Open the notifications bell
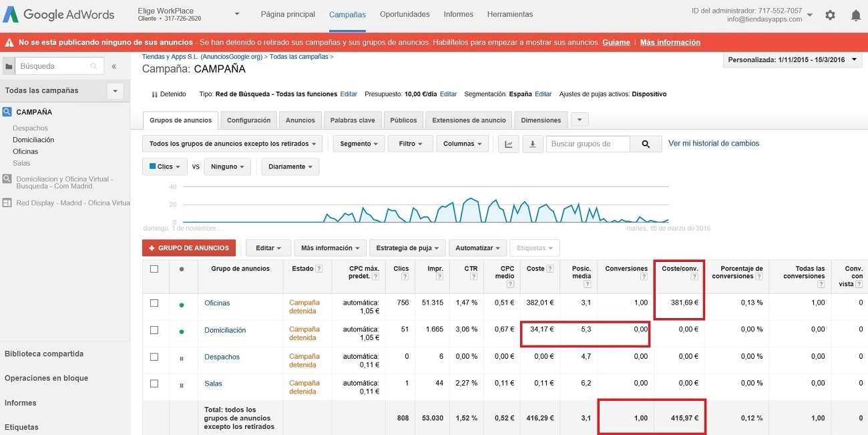 pos(856,15)
